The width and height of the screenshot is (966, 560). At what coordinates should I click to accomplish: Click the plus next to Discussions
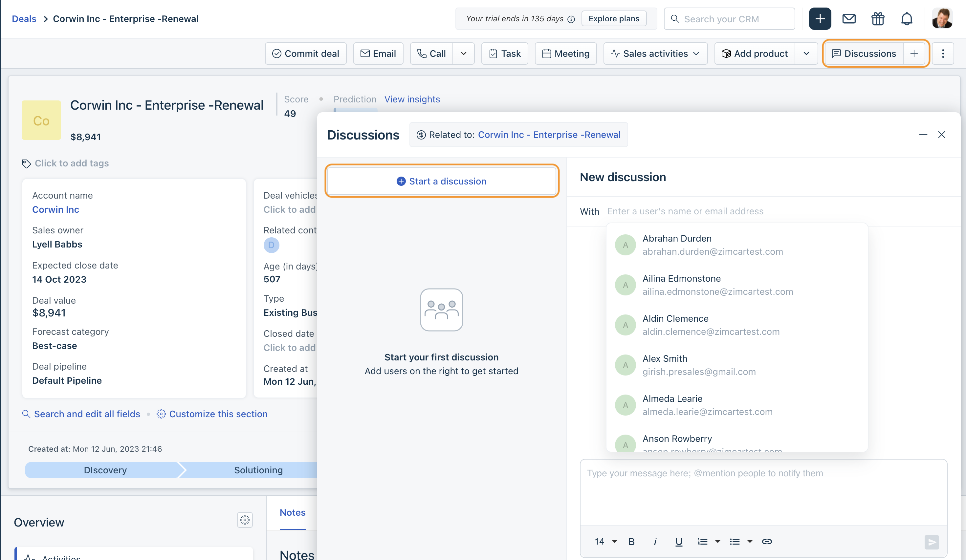click(x=914, y=54)
